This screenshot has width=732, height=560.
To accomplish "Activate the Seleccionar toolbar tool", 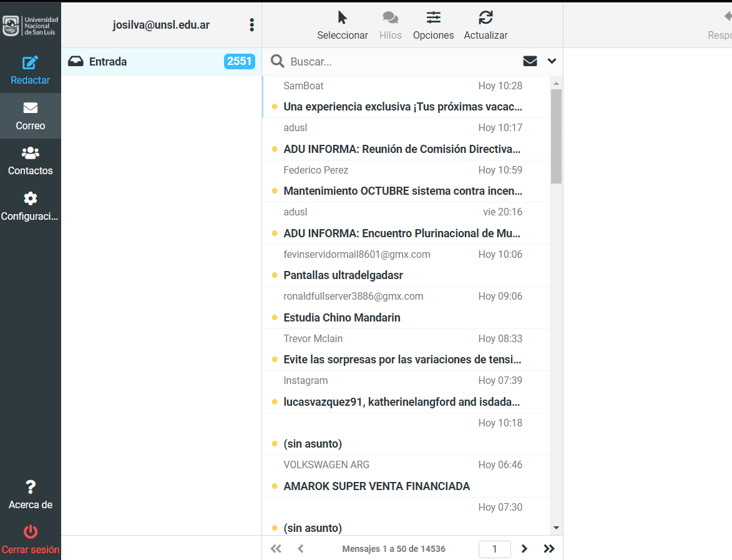I will (x=342, y=26).
